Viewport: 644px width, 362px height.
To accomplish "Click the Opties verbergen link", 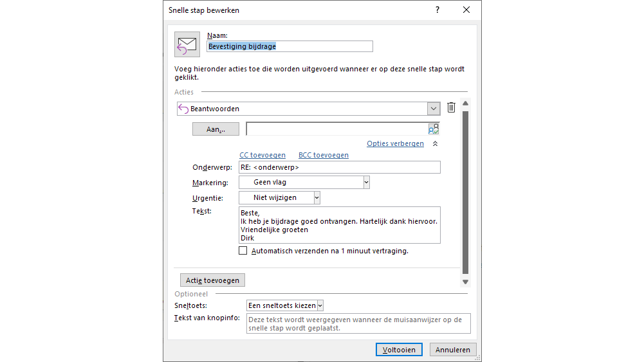I will (395, 143).
